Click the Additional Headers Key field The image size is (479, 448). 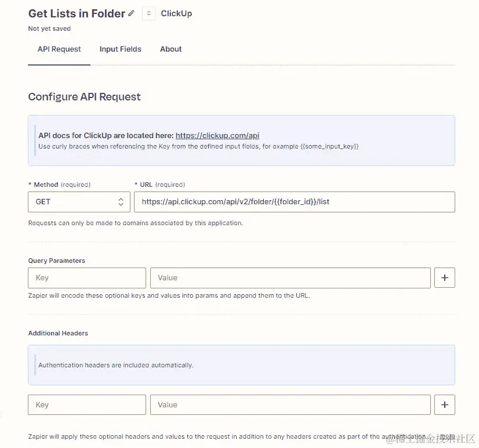click(x=87, y=404)
